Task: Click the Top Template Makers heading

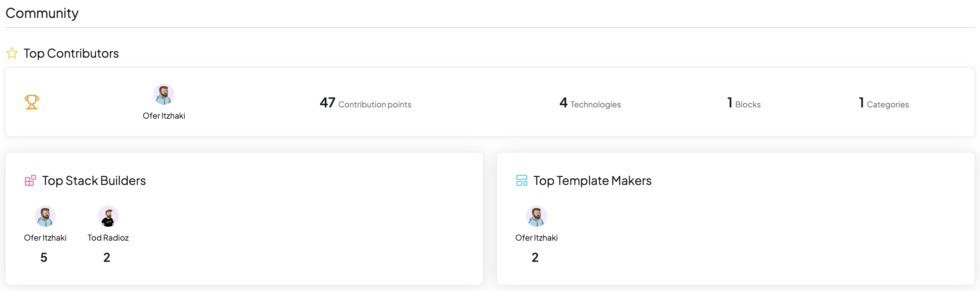Action: (592, 181)
